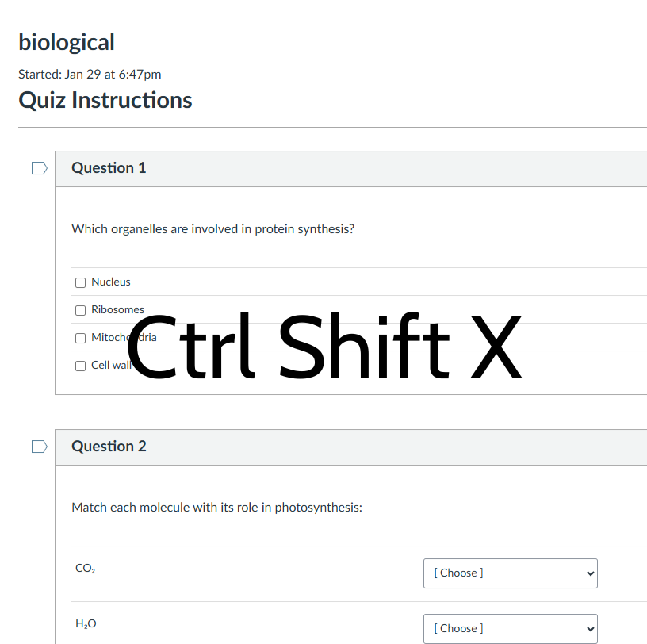Image resolution: width=647 pixels, height=644 pixels.
Task: Click the word "Nucleus" answer label
Action: [111, 282]
